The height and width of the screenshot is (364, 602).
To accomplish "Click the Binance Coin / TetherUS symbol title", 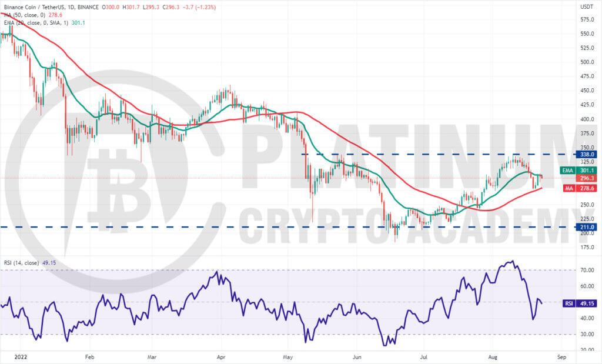I will (51, 7).
